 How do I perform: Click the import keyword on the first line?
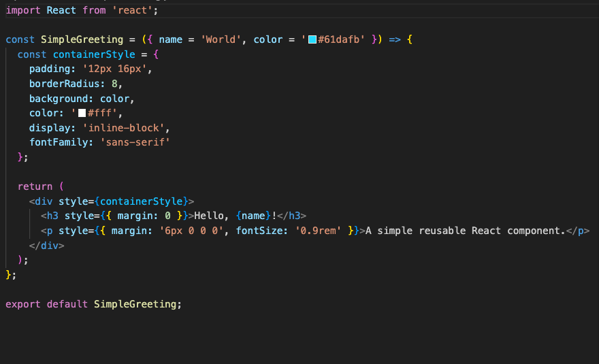[23, 11]
